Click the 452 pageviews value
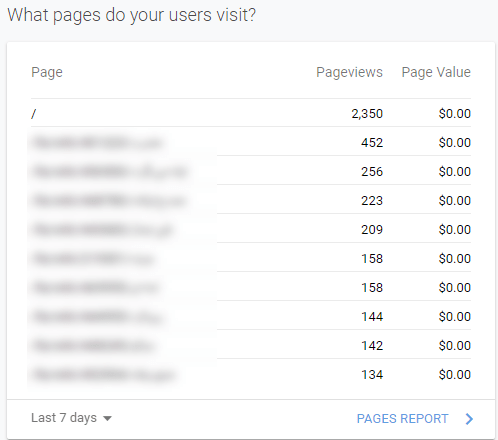498x440 pixels. [x=372, y=143]
